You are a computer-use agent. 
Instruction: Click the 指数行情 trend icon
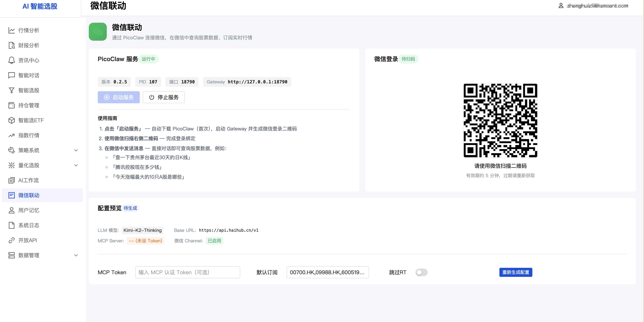coord(11,135)
